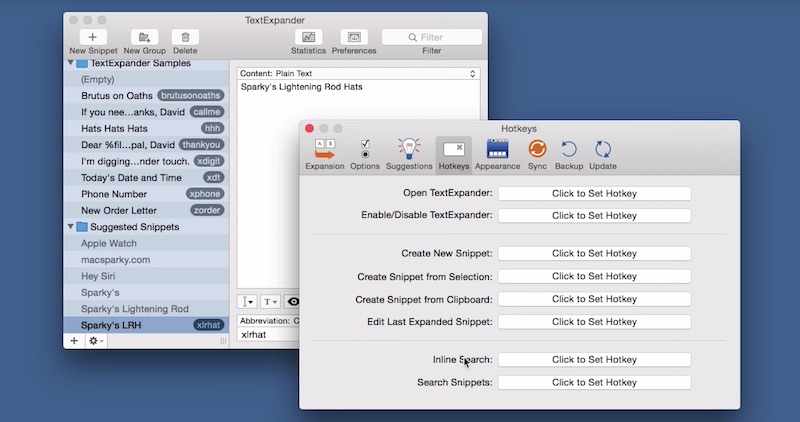Open the Update preferences pane
Screen dimensions: 800x422
pyautogui.click(x=603, y=154)
